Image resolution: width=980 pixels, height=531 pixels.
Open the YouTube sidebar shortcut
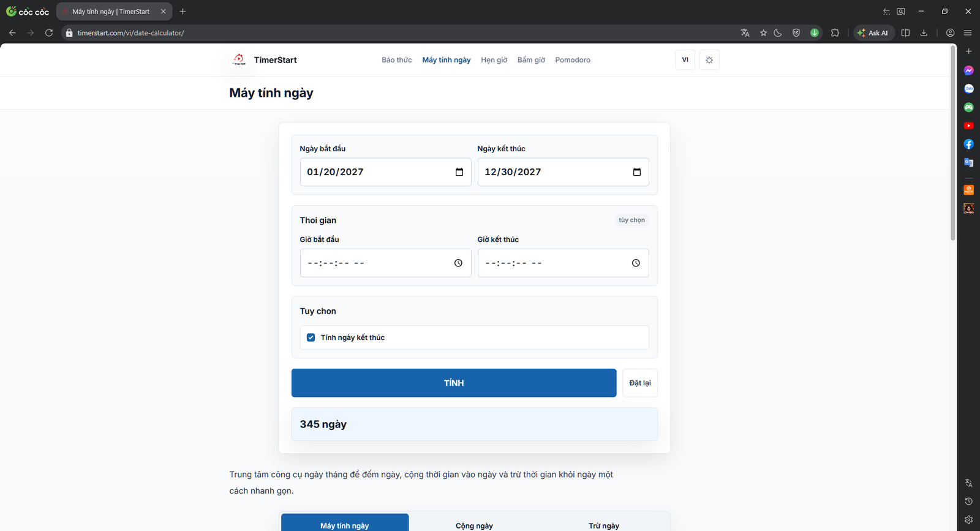968,126
